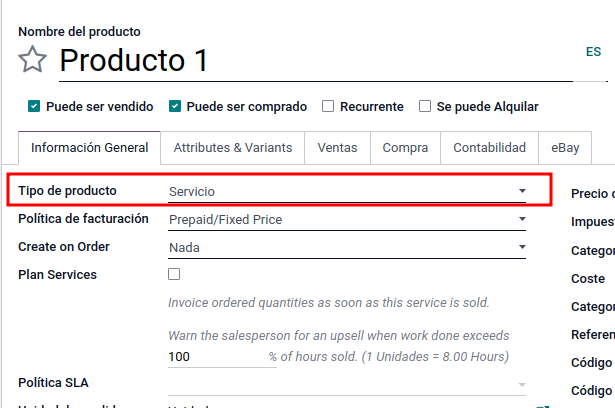Open the Ventas tab
The height and width of the screenshot is (408, 615).
point(337,147)
